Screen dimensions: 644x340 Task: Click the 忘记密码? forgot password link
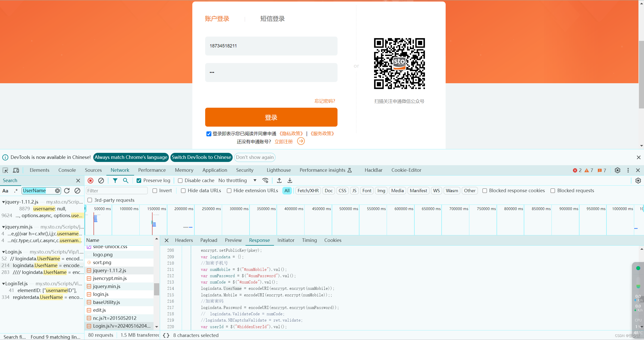click(325, 101)
